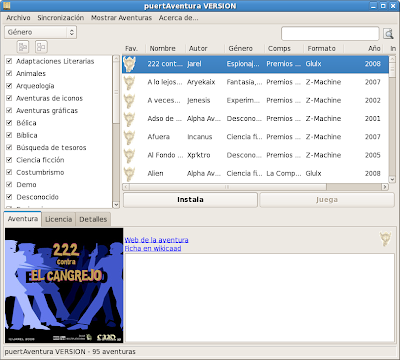400x360 pixels.
Task: Click the select-all filters icon button
Action: coord(23,47)
